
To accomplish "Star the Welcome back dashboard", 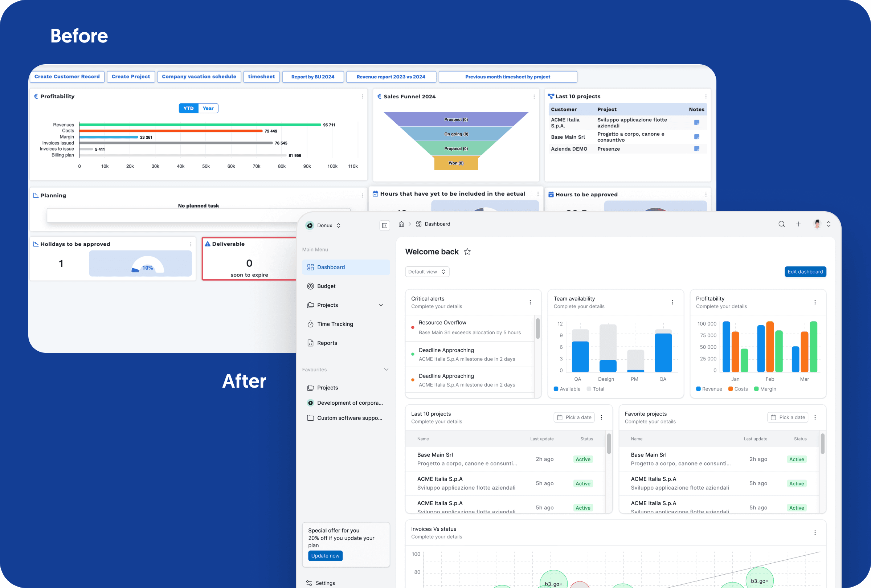I will pyautogui.click(x=467, y=252).
